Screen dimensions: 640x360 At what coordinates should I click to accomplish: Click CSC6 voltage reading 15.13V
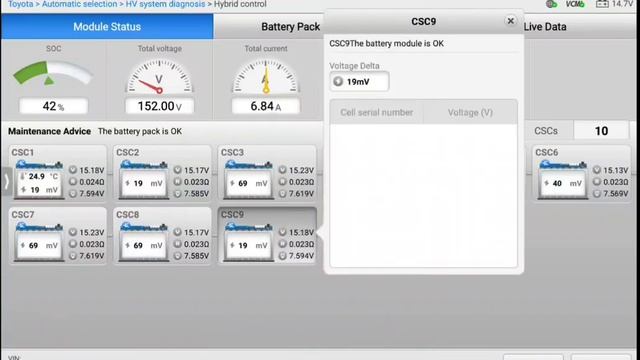click(x=611, y=170)
